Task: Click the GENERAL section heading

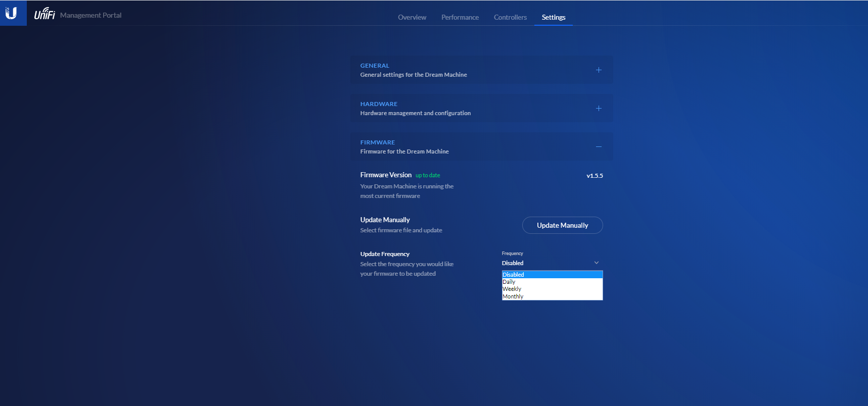Action: point(375,66)
